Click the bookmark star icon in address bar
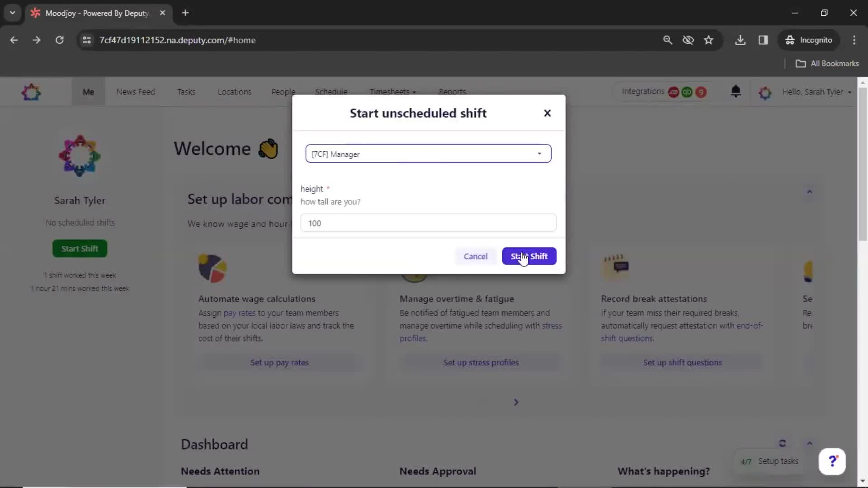This screenshot has width=868, height=488. point(709,40)
